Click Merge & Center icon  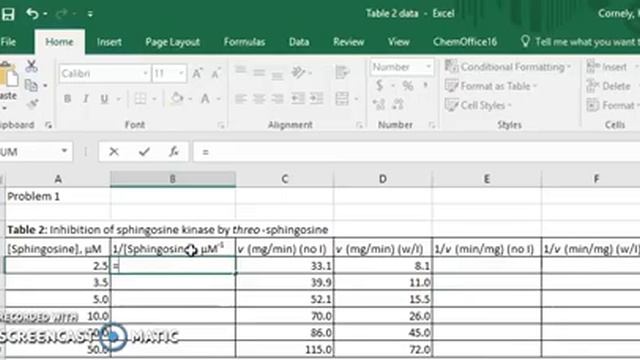pyautogui.click(x=342, y=98)
